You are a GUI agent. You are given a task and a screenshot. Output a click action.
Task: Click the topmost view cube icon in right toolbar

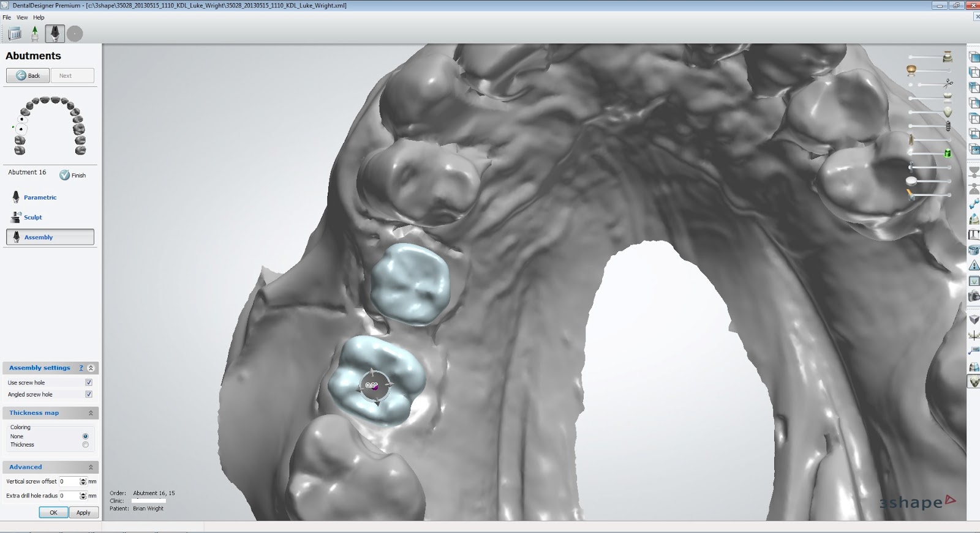(974, 57)
